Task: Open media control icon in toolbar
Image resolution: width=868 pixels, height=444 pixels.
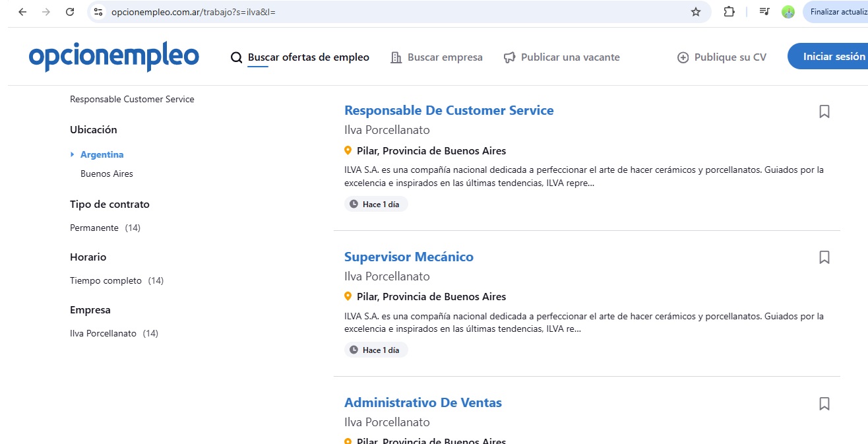Action: (764, 12)
